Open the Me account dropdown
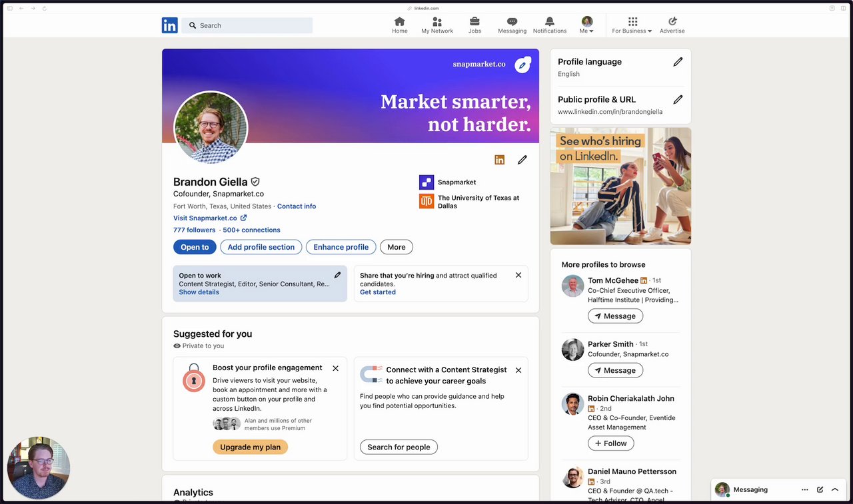The image size is (853, 504). point(586,25)
